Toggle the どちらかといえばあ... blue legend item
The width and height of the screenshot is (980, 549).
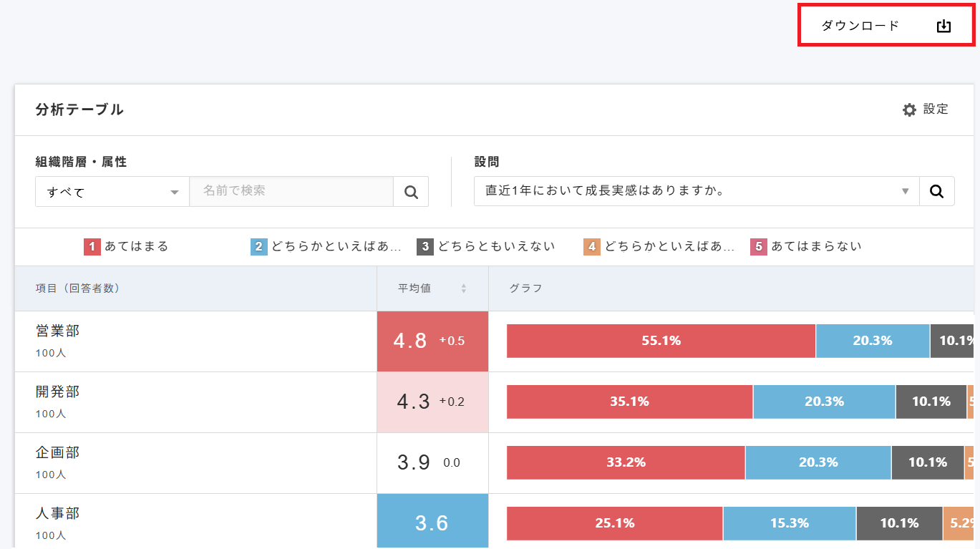coord(258,246)
